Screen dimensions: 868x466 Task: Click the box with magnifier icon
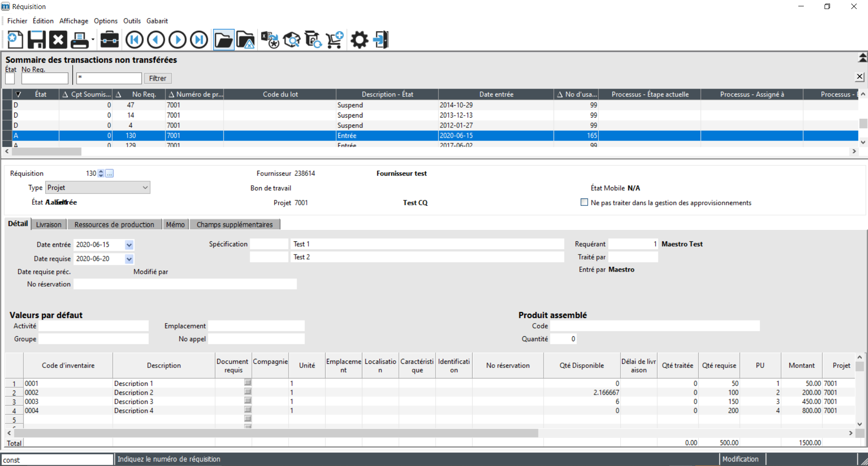tap(292, 40)
